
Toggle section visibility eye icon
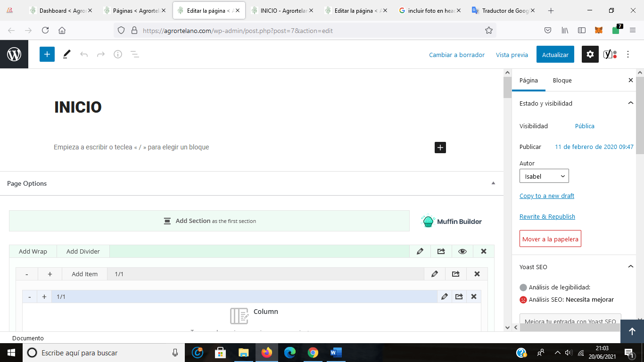tap(462, 251)
